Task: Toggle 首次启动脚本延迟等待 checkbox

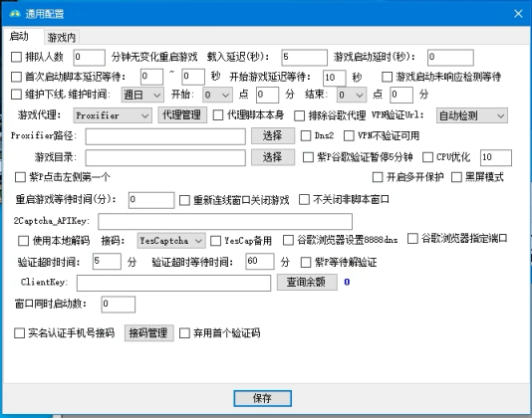Action: coord(16,77)
